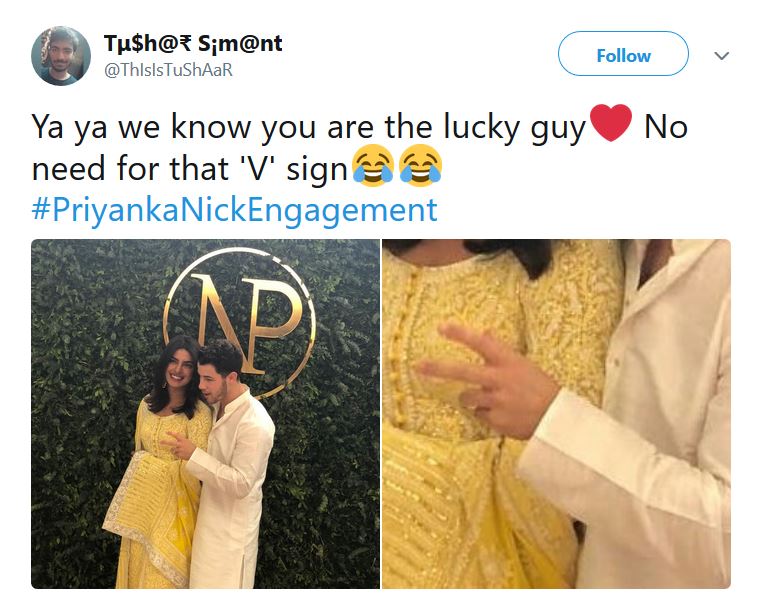This screenshot has width=770, height=604.
Task: Click the Follow button
Action: [623, 54]
